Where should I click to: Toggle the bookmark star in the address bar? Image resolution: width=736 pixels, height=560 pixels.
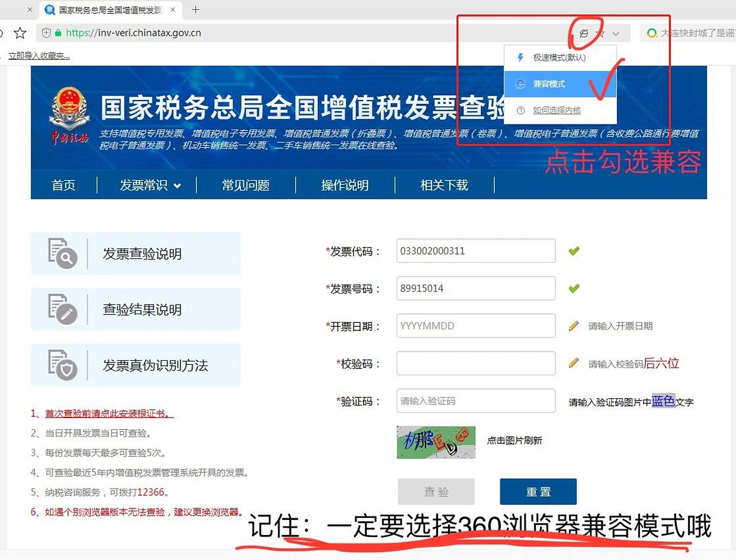pyautogui.click(x=600, y=33)
